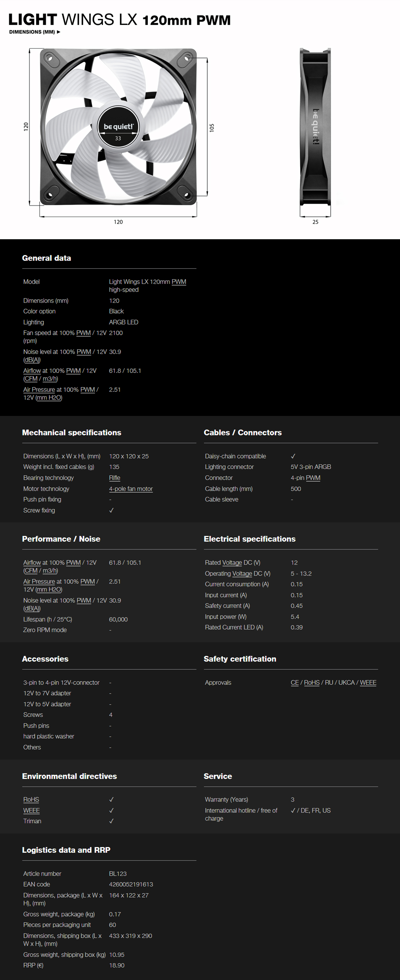Open Airflow link under Performance / Noise
Viewport: 400px width, 980px height.
[32, 563]
